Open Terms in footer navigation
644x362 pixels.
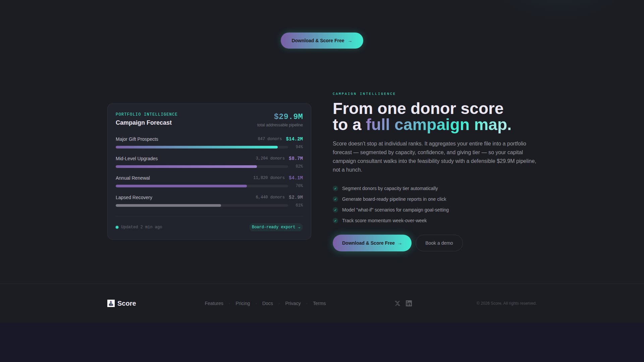[319, 303]
